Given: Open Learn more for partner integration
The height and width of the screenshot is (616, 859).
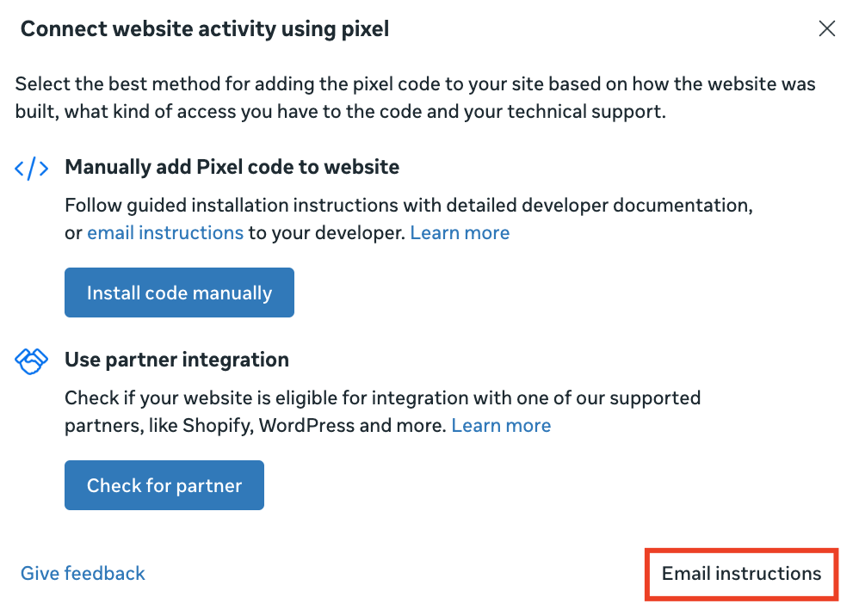Looking at the screenshot, I should (501, 426).
